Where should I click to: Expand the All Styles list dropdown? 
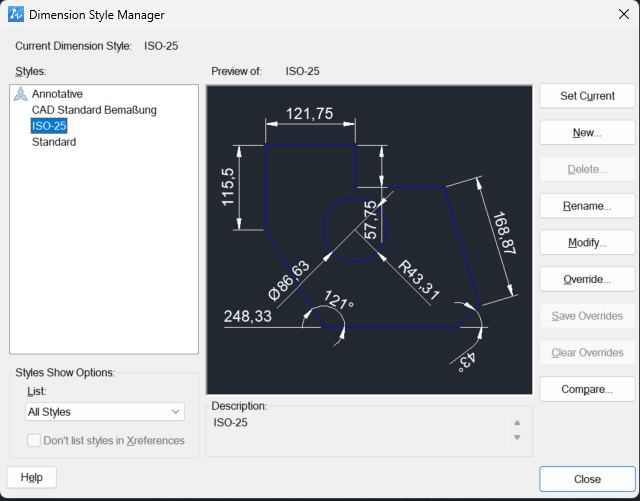[x=105, y=412]
